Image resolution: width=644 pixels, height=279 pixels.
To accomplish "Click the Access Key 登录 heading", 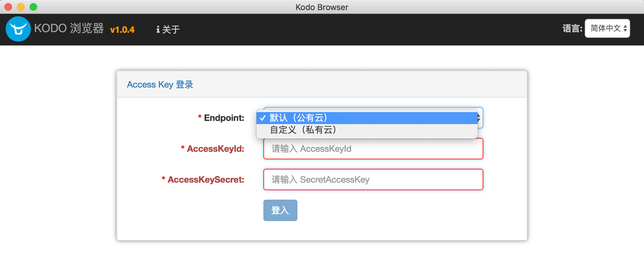I will pos(160,84).
